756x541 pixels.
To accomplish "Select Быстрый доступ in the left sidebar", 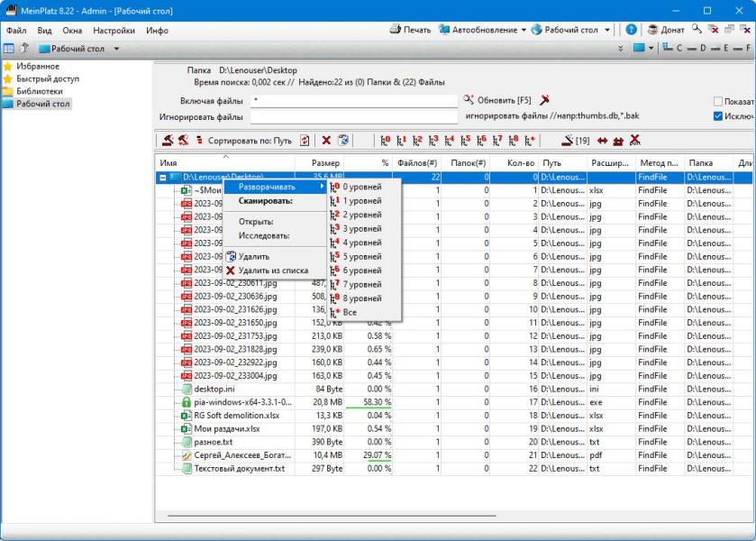I will 47,78.
